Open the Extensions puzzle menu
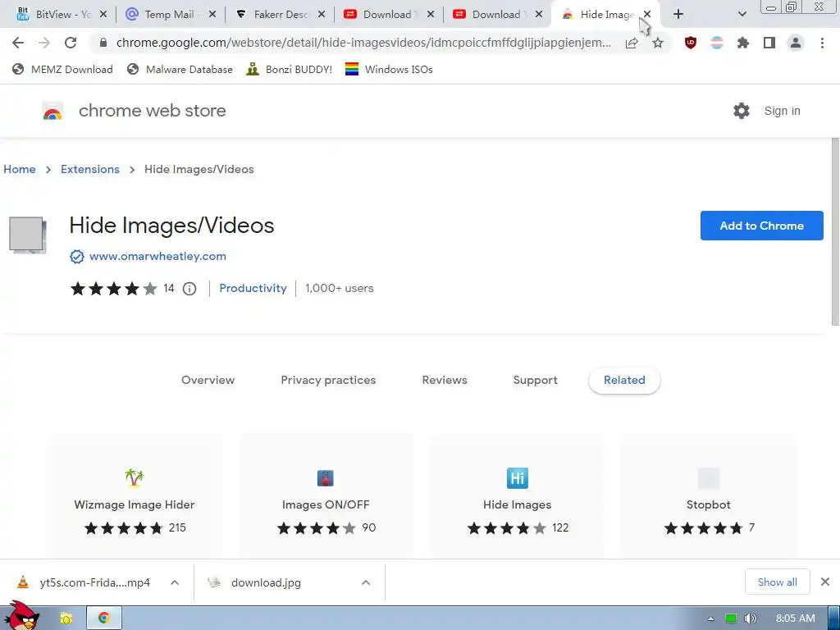Viewport: 840px width, 630px height. pos(743,43)
